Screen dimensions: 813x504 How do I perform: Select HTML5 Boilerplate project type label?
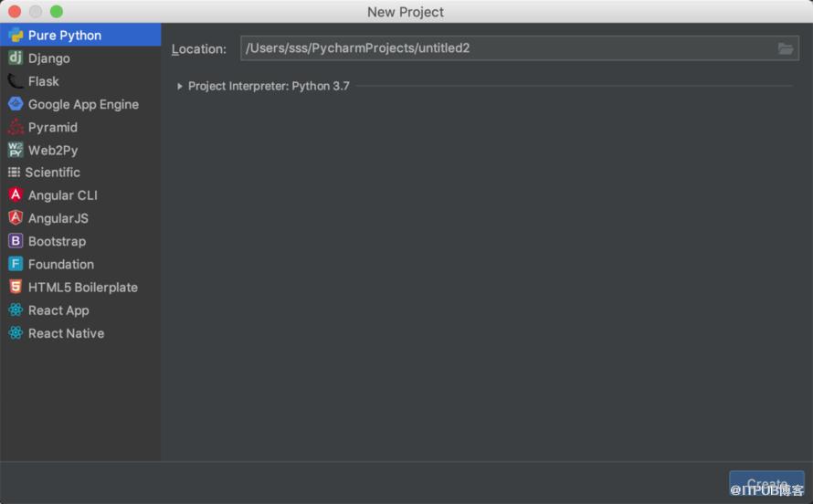[x=83, y=287]
